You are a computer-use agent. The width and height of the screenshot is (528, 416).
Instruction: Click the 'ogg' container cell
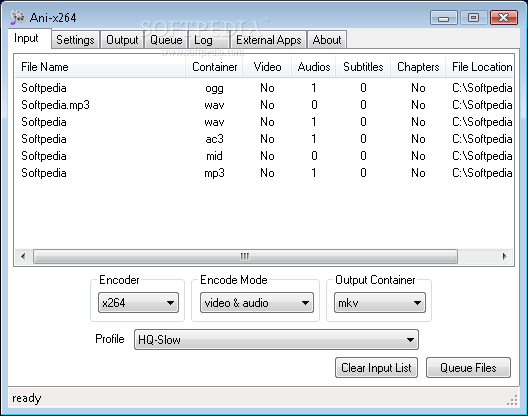[x=214, y=88]
